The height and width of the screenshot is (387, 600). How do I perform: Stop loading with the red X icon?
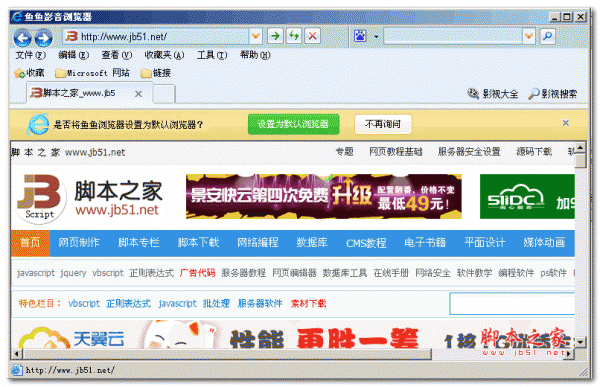[313, 36]
